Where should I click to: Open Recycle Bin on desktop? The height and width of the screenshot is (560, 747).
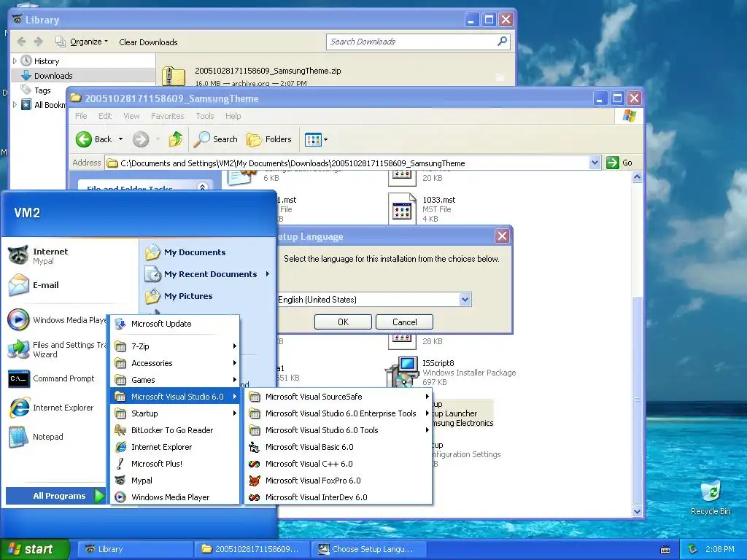point(711,497)
